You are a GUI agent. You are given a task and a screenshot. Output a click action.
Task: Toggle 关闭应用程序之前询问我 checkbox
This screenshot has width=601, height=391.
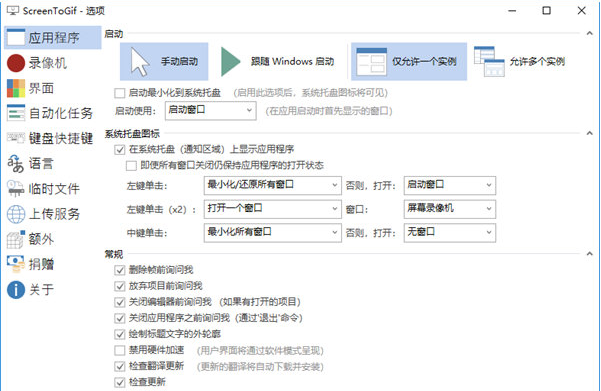click(x=120, y=318)
